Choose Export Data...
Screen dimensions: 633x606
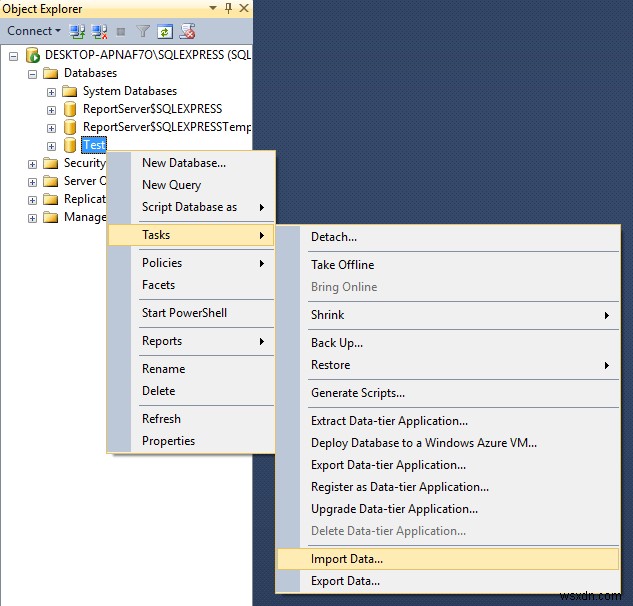point(448,581)
